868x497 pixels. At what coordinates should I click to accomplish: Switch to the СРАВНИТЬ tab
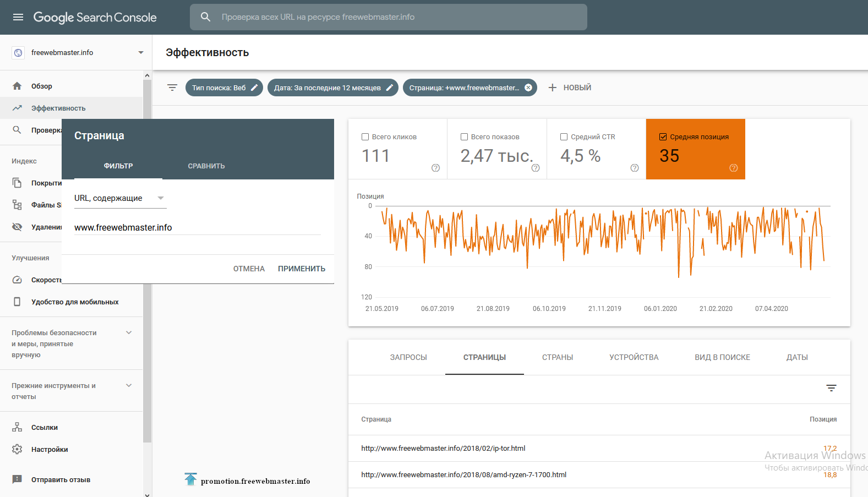(206, 166)
